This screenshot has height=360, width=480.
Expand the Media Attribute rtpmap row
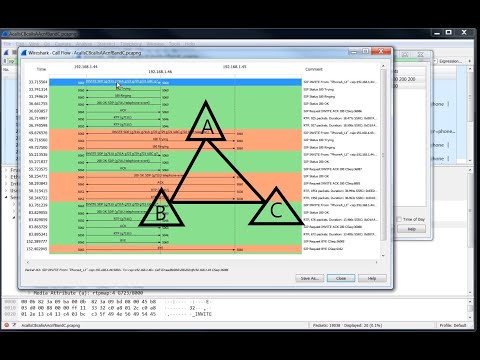29,293
